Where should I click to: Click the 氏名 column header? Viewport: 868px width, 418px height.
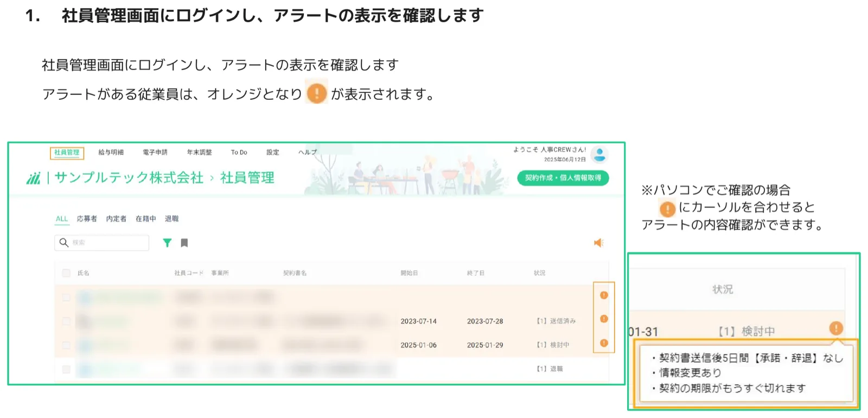tap(83, 273)
